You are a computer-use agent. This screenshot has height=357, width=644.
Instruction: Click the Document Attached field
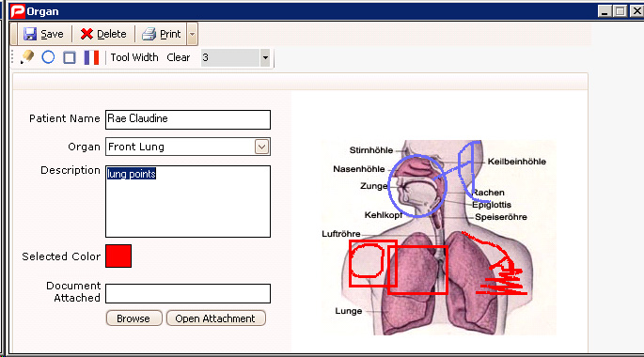(x=188, y=293)
